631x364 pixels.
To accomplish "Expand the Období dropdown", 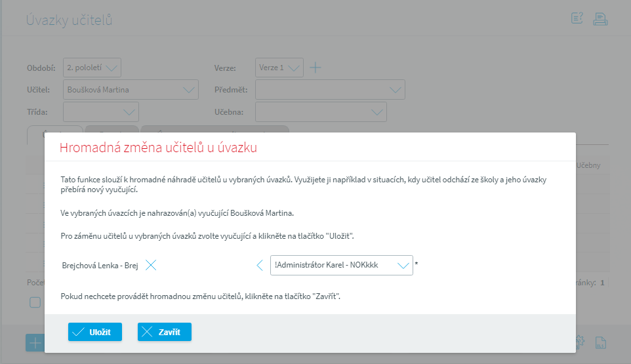I will pos(92,68).
